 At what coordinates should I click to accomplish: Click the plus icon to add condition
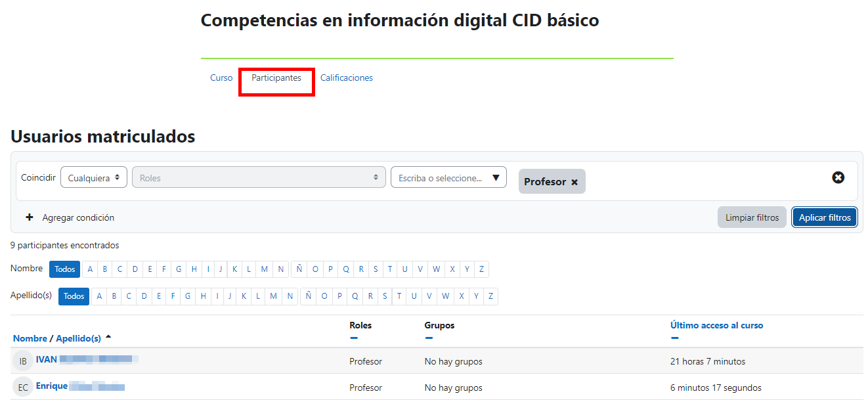[29, 217]
